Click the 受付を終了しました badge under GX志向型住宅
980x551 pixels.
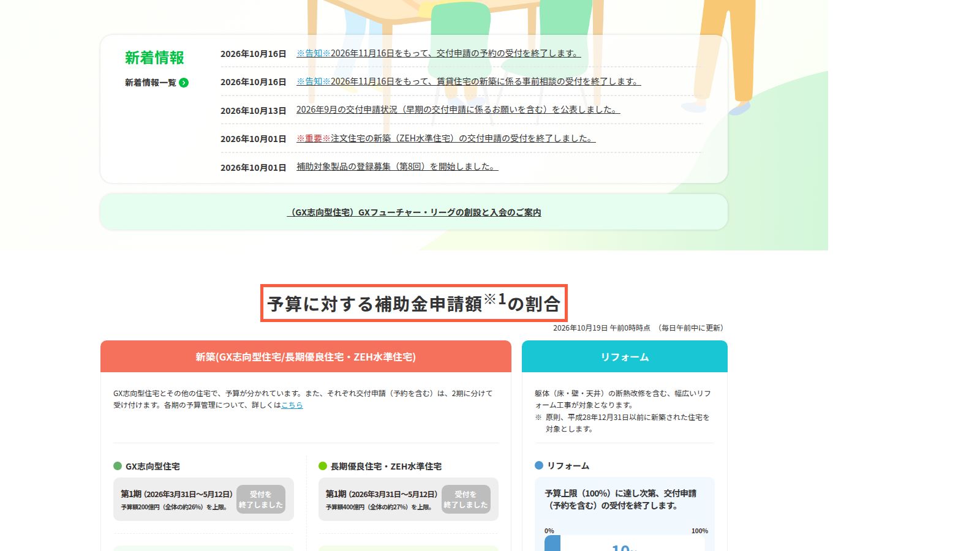pyautogui.click(x=261, y=500)
